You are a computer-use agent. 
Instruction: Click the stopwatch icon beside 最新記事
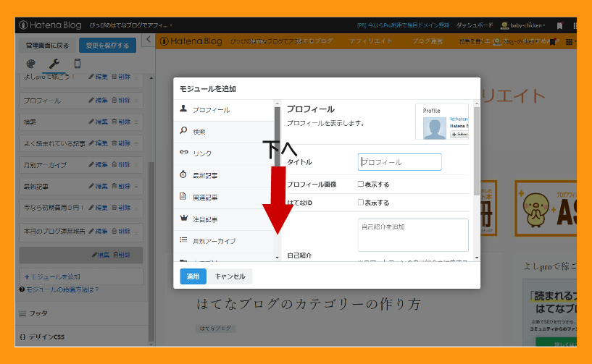click(x=183, y=174)
